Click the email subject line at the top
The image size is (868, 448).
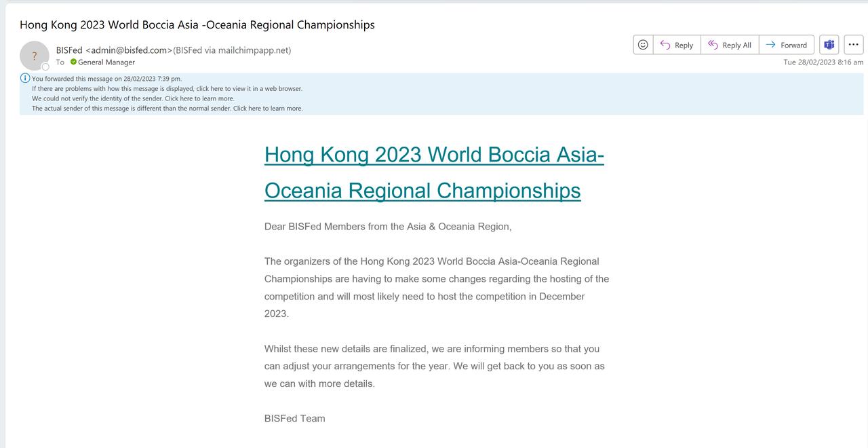click(x=197, y=24)
